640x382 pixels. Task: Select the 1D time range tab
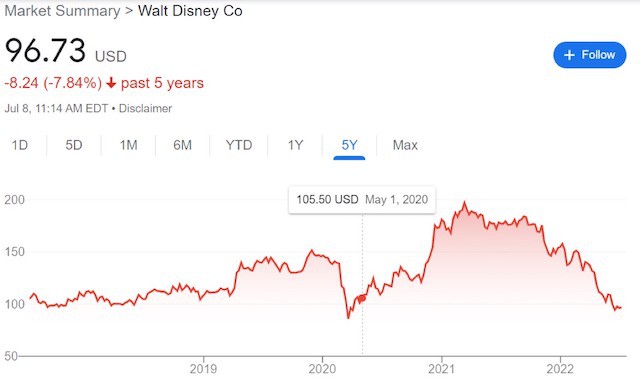coord(20,145)
